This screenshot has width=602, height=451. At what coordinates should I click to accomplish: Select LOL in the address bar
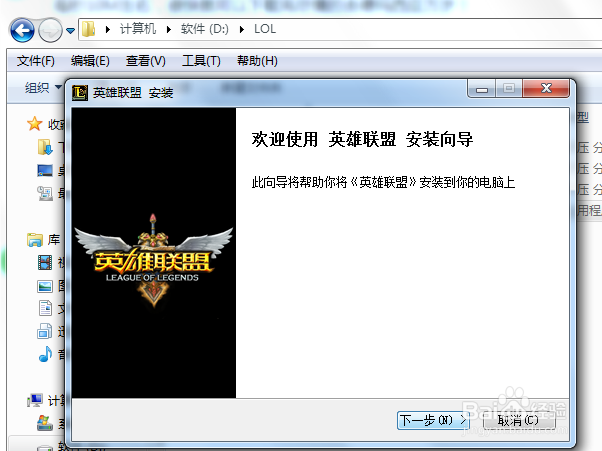click(265, 29)
